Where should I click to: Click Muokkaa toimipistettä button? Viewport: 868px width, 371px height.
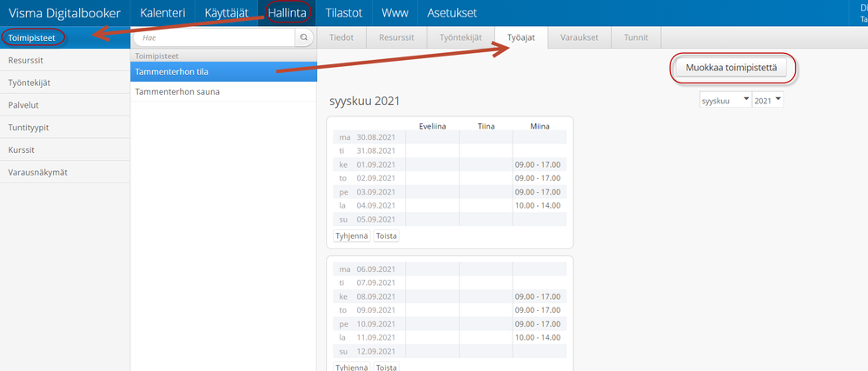point(733,68)
